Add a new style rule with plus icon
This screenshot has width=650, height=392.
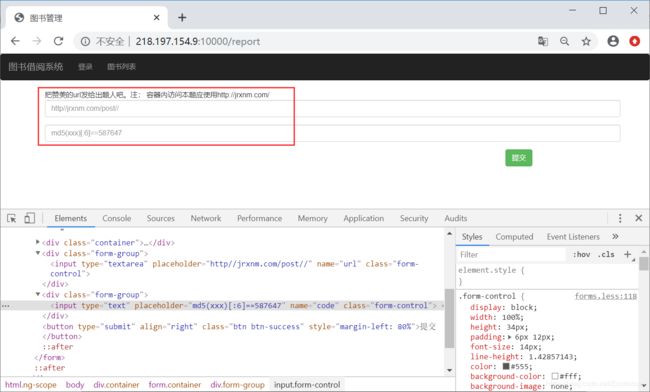pos(628,254)
